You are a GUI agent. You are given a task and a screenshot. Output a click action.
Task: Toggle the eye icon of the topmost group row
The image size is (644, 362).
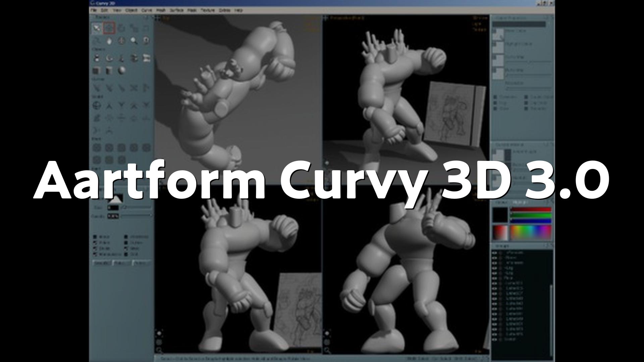pos(494,253)
